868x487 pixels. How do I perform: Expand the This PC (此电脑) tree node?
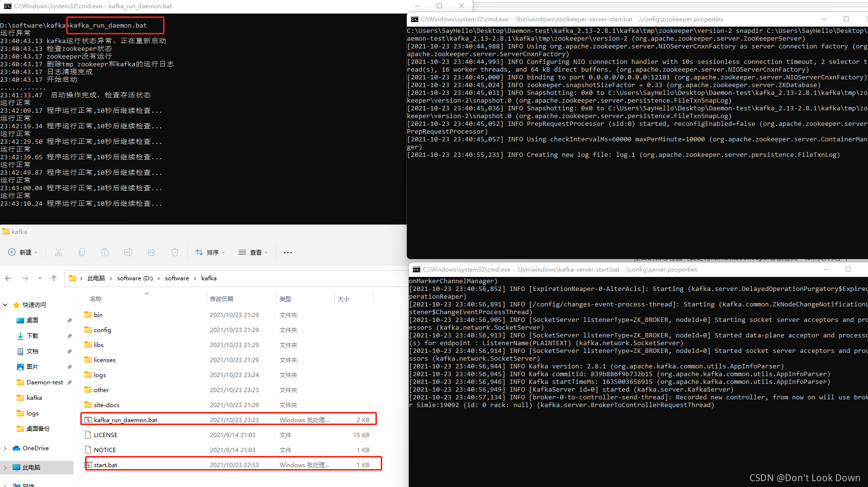click(5, 468)
